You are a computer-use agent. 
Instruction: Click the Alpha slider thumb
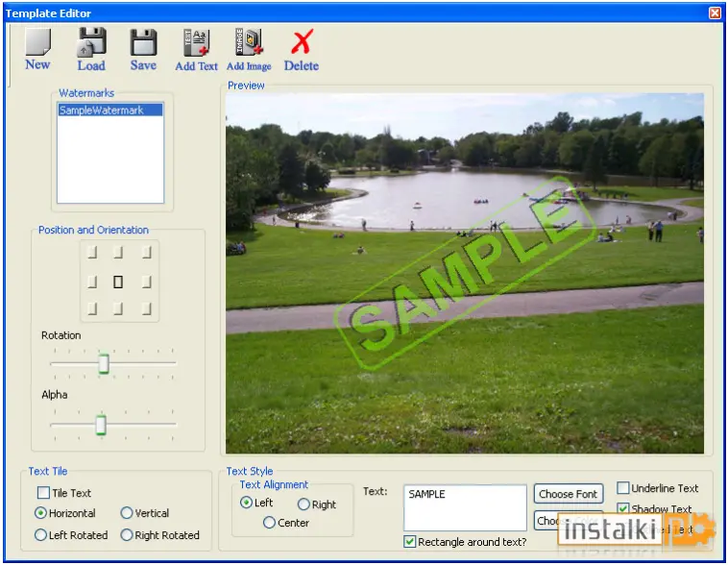[x=101, y=425]
